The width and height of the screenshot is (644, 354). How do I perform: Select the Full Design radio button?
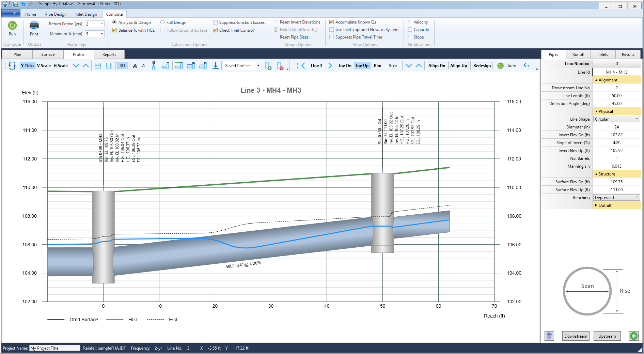click(163, 22)
